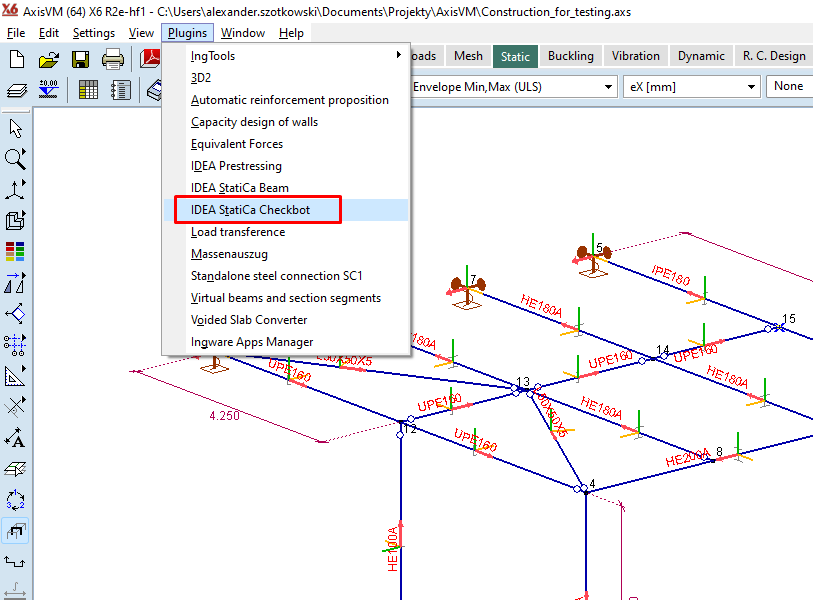The image size is (813, 600).
Task: Open the Layer Manager stacked-sheets icon
Action: tap(15, 89)
